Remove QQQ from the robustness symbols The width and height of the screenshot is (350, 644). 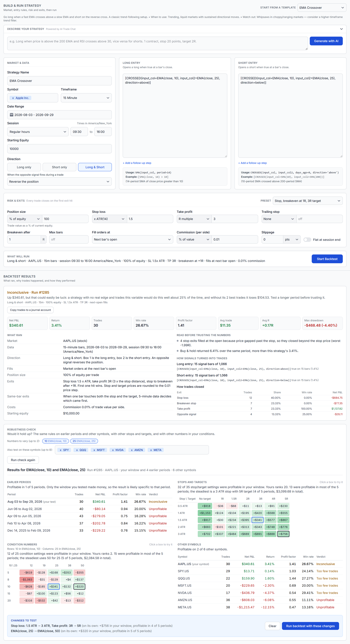(77, 450)
